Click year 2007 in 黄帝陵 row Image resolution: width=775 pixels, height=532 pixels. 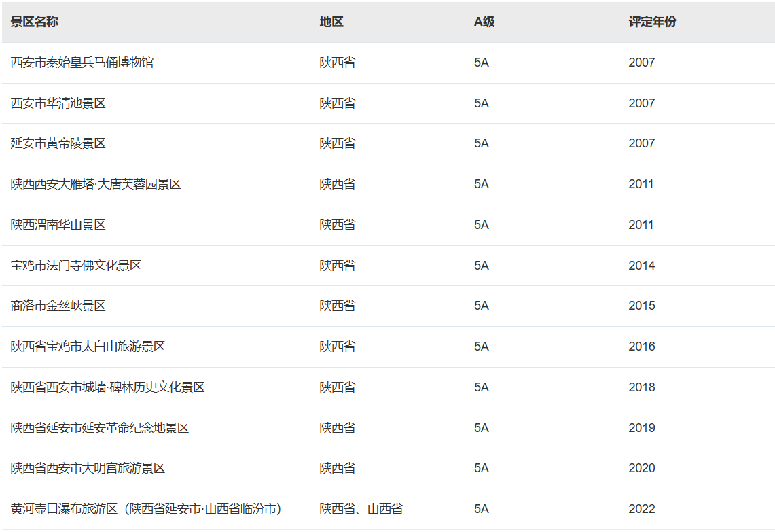(x=642, y=143)
